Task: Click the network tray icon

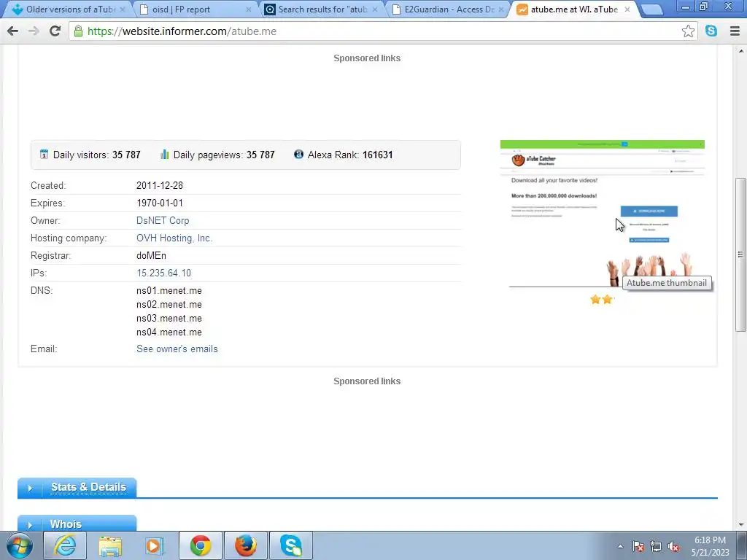Action: click(x=656, y=547)
